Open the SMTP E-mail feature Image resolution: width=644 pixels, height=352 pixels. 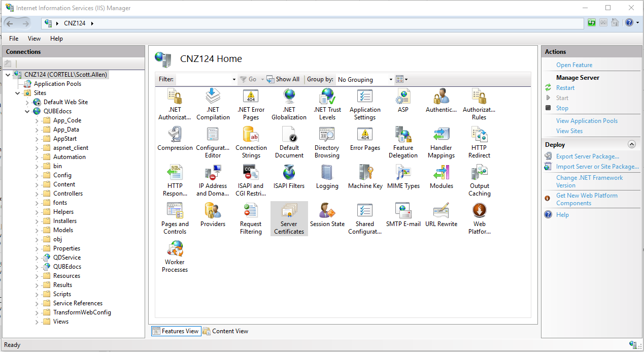(403, 214)
